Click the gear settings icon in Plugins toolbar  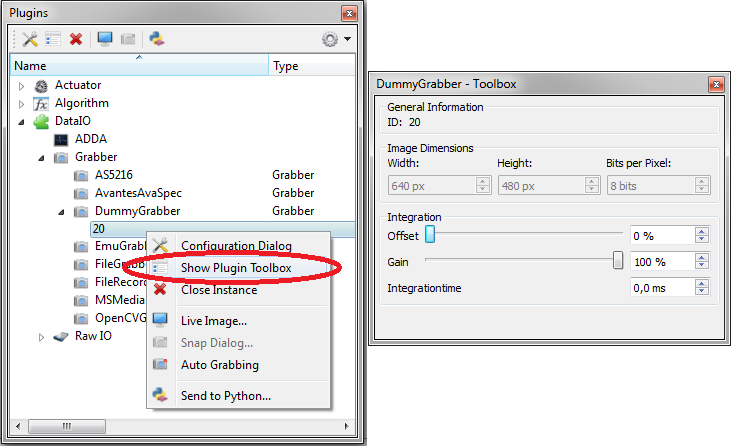tap(330, 39)
